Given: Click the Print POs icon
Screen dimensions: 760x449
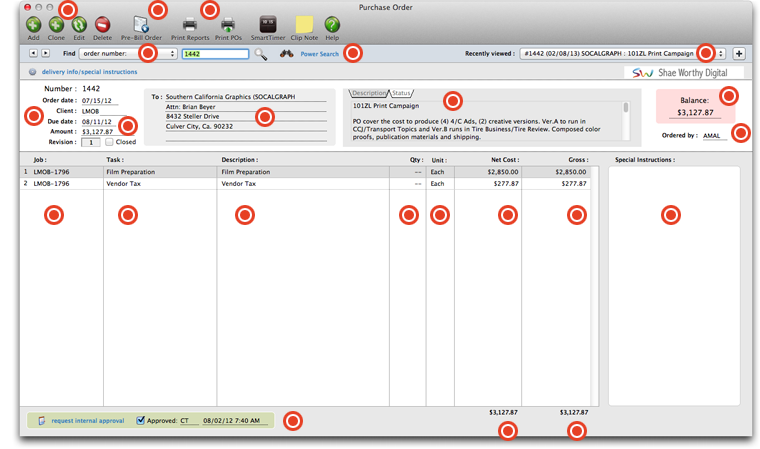Looking at the screenshot, I should pyautogui.click(x=228, y=24).
